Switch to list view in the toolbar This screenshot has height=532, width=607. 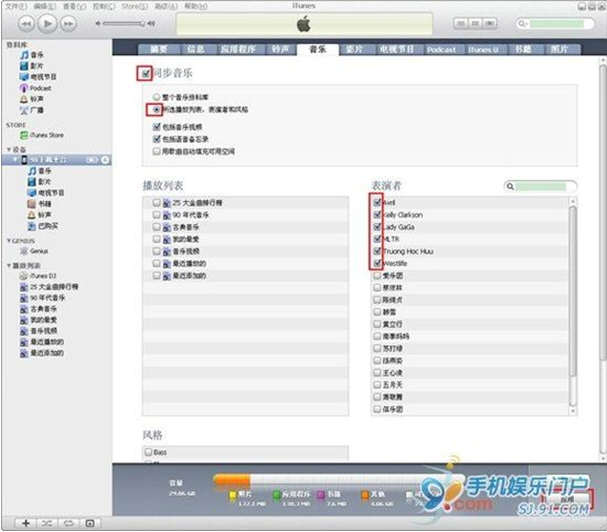pos(461,24)
